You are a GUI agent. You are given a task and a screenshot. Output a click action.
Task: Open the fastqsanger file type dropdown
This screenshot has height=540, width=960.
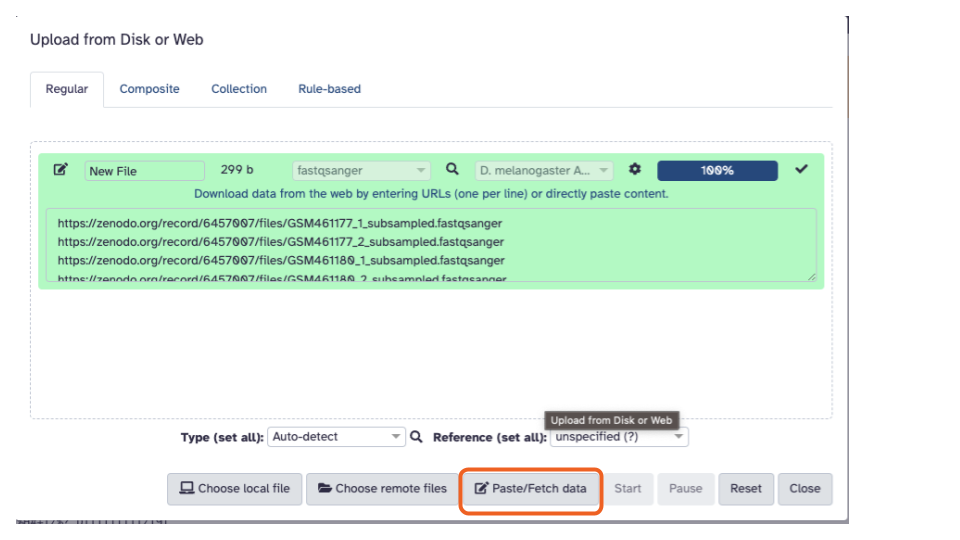click(x=361, y=171)
